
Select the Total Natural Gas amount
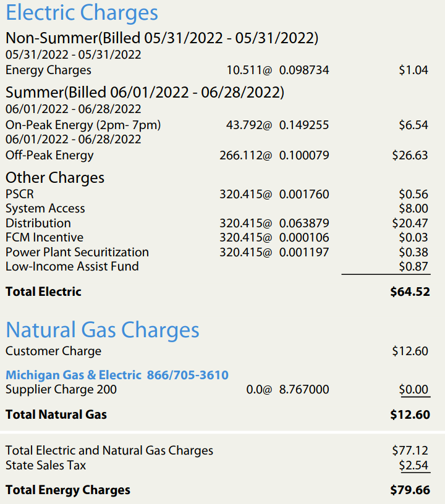pyautogui.click(x=410, y=414)
